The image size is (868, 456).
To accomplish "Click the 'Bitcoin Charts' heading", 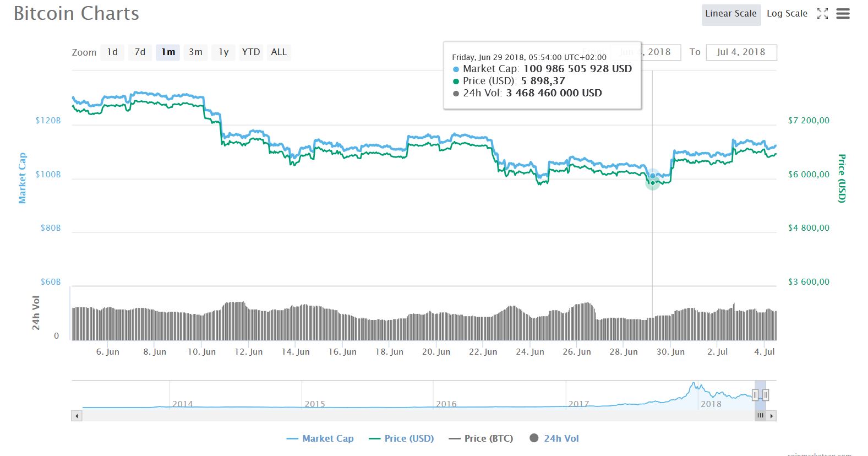I will click(77, 14).
